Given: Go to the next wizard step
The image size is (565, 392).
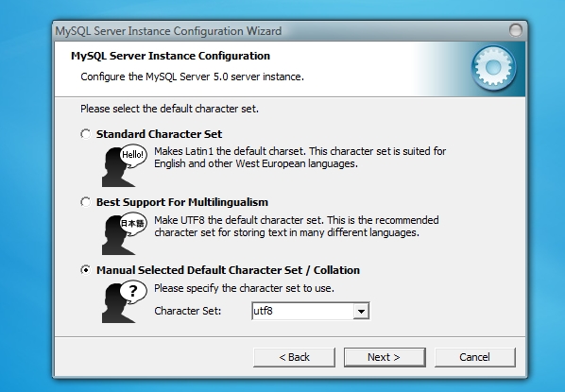Looking at the screenshot, I should (385, 357).
